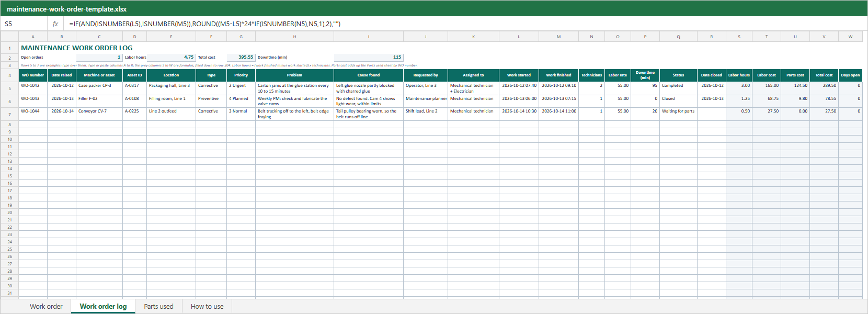
Task: Click the Work finished header cell
Action: pos(558,75)
